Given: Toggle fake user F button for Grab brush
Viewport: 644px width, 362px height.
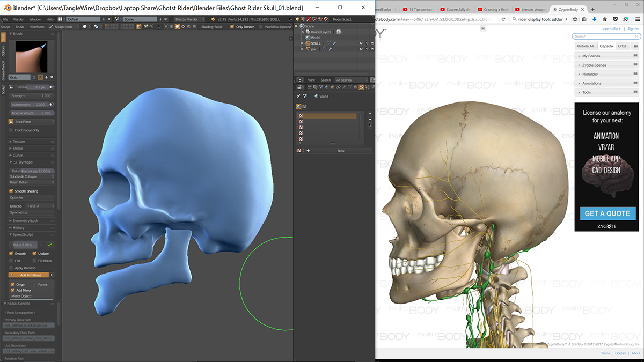Looking at the screenshot, I should pyautogui.click(x=40, y=77).
